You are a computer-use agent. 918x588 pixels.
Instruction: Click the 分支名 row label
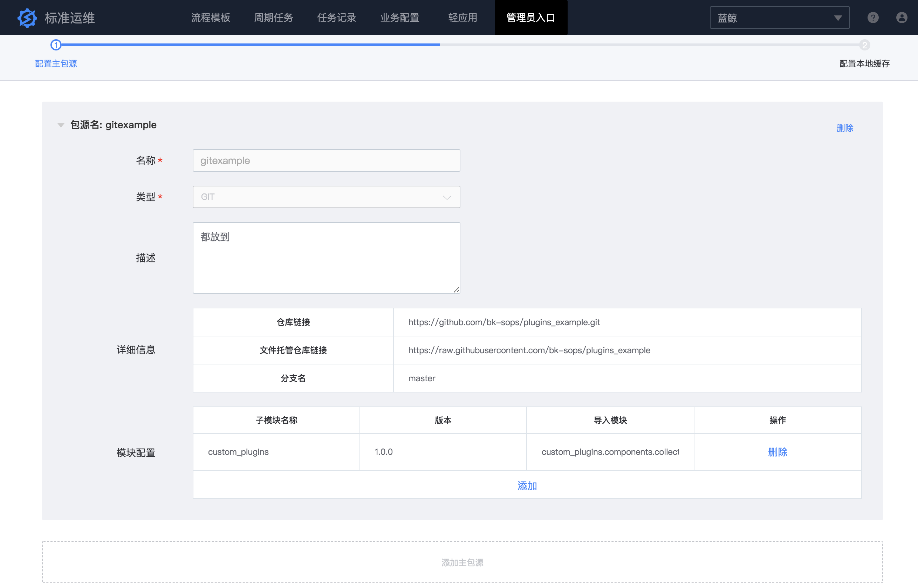coord(293,378)
